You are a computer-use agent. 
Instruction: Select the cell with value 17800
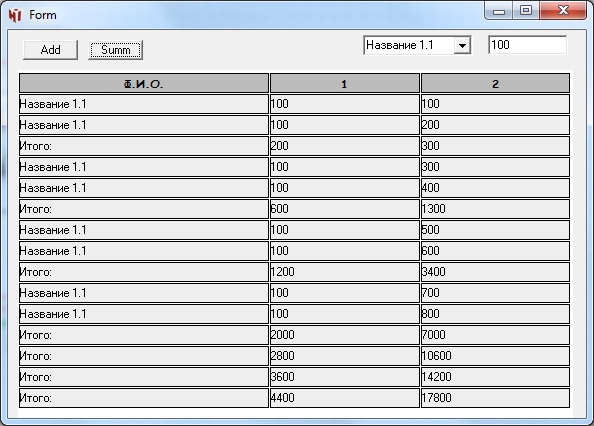[496, 398]
